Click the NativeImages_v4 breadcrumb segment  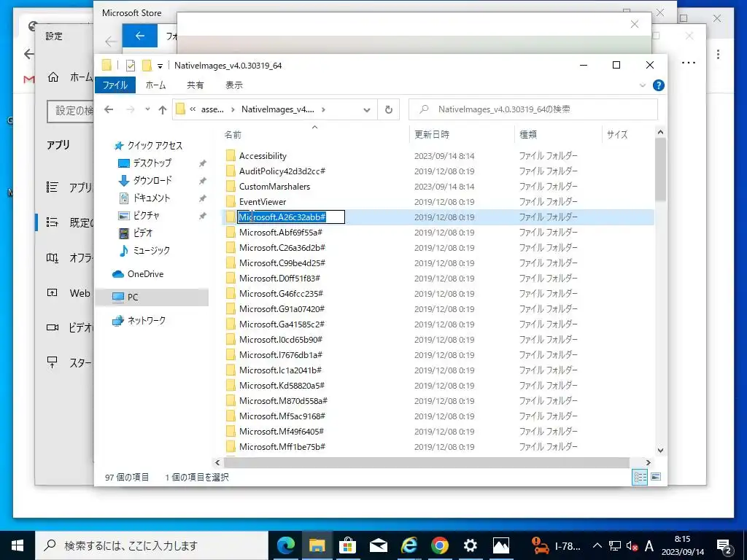pyautogui.click(x=278, y=109)
